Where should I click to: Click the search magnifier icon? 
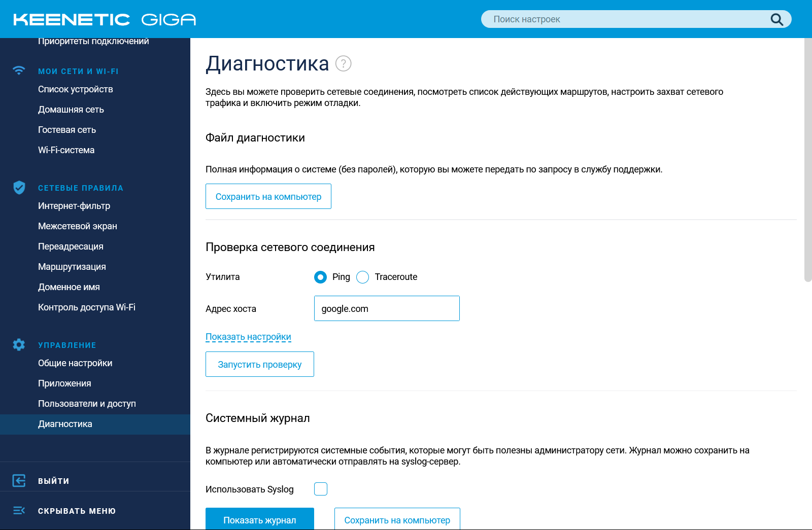(x=776, y=19)
